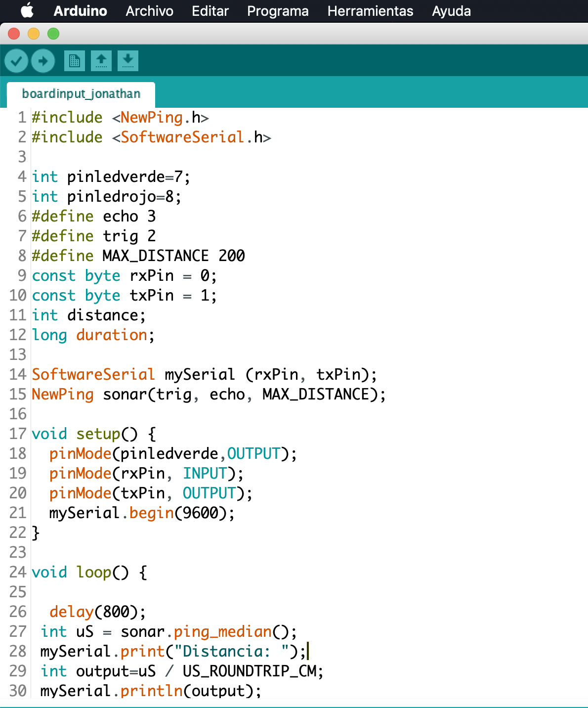Viewport: 588px width, 708px height.
Task: Click the 'void loop() {' line
Action: click(89, 573)
